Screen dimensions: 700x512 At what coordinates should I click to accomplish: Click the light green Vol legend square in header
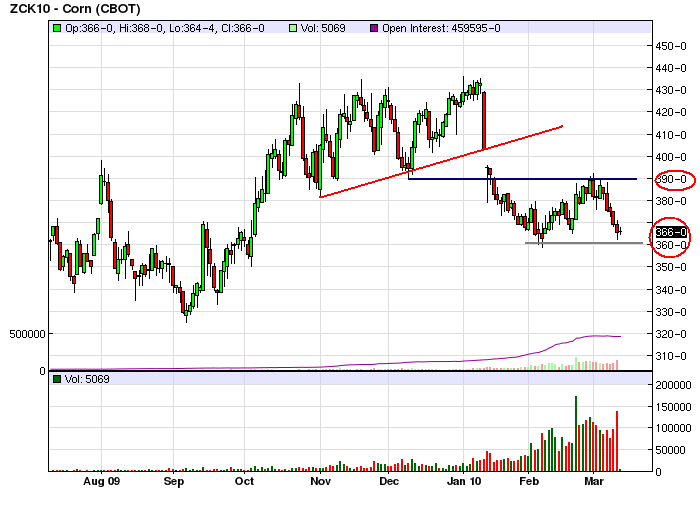coord(293,28)
